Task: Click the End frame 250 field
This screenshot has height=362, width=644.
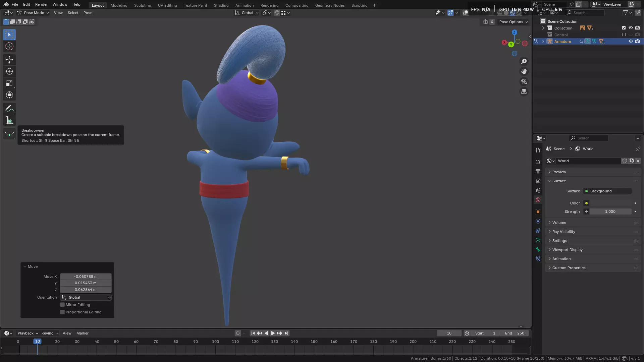Action: [515, 333]
